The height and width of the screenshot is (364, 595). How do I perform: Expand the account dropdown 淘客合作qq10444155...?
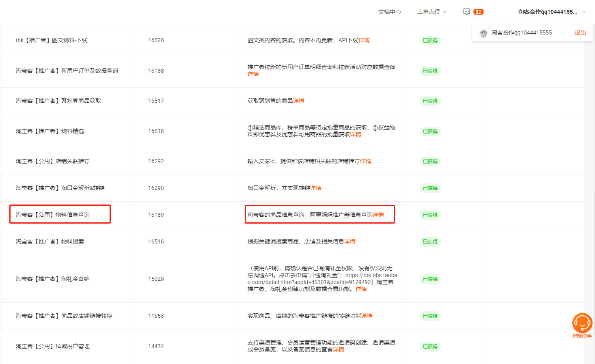pyautogui.click(x=552, y=12)
